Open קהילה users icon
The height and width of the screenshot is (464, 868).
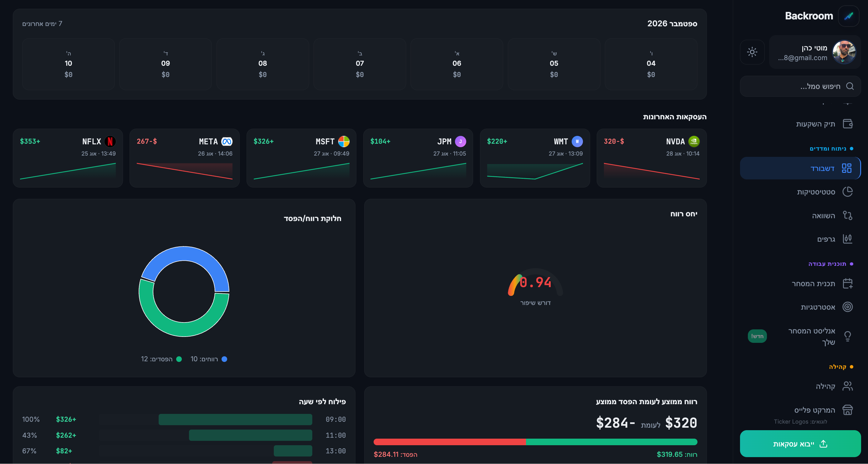pyautogui.click(x=847, y=386)
